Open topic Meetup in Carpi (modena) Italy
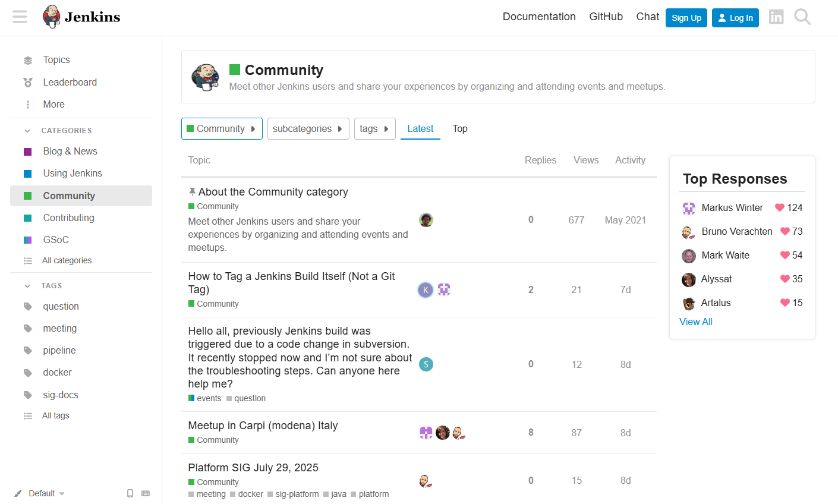838x504 pixels. (x=263, y=426)
